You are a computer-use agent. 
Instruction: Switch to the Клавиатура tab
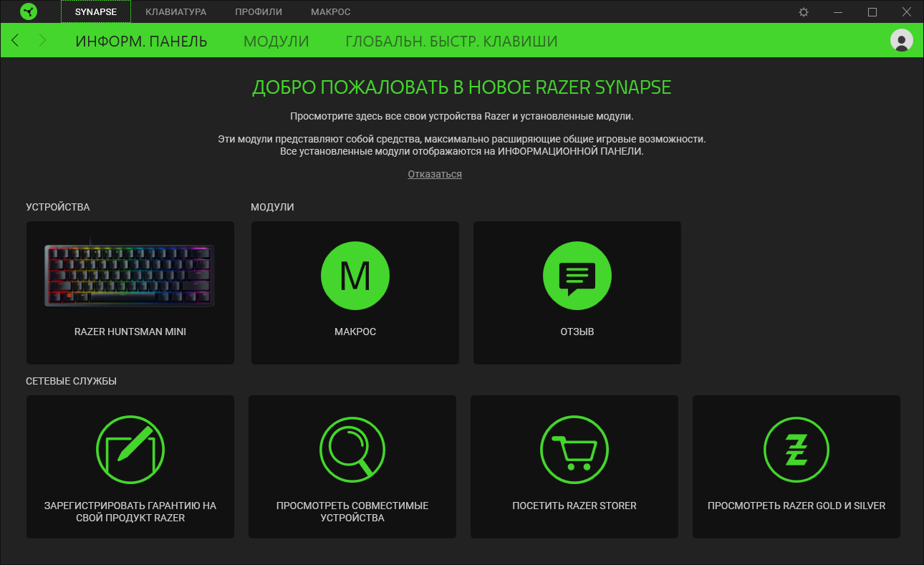pyautogui.click(x=175, y=12)
